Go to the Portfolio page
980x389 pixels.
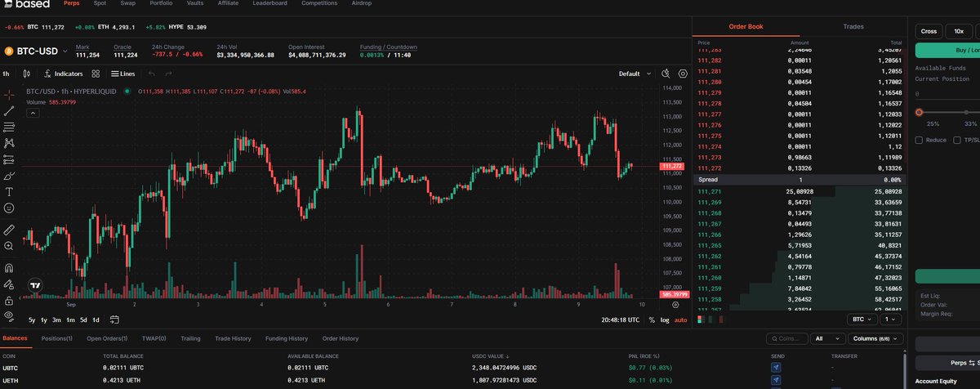click(x=161, y=3)
